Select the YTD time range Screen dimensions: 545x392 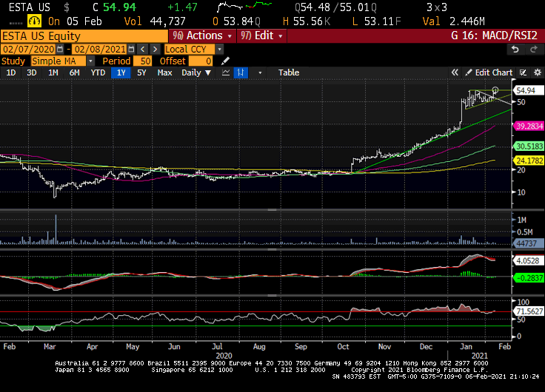[x=98, y=72]
